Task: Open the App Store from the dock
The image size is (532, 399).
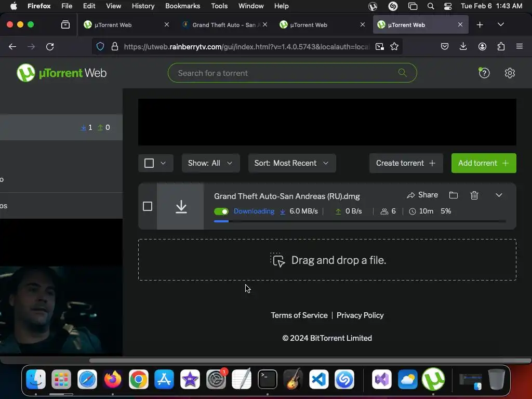Action: [164, 379]
